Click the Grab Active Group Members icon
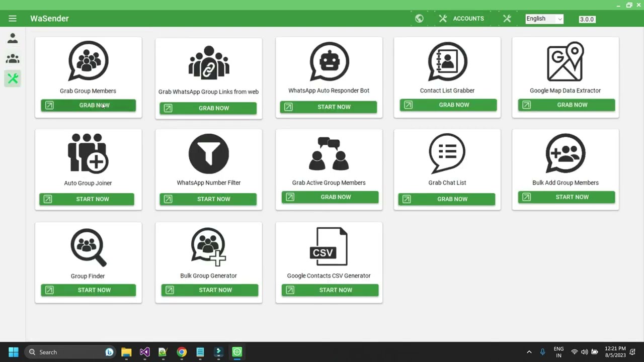Screen dimensions: 644x362 [x=329, y=154]
